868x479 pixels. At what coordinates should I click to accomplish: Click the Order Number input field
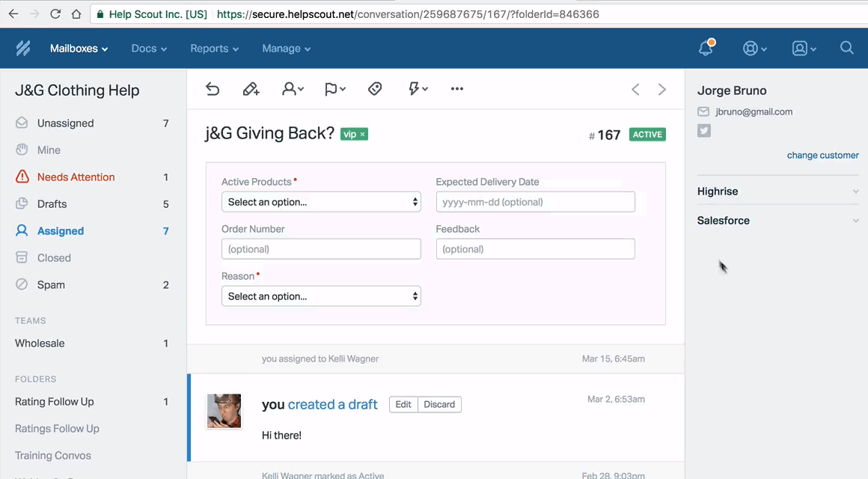(x=321, y=249)
